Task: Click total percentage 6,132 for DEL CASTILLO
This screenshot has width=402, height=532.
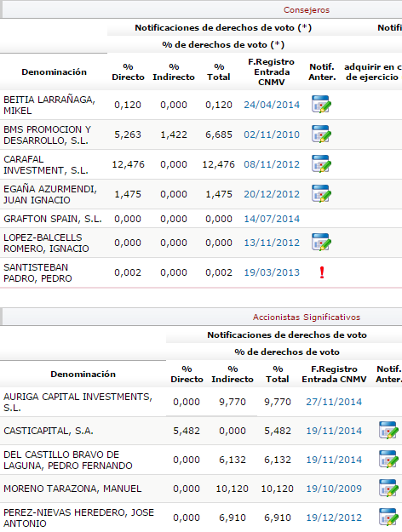Action: click(x=278, y=460)
